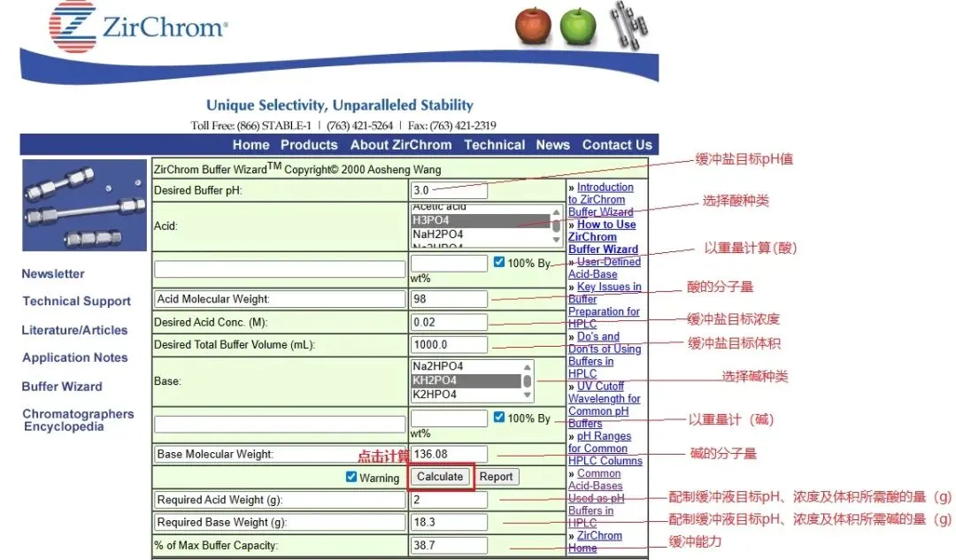
Task: Open pH Ranges for Common HPLC Columns link
Action: 605,449
